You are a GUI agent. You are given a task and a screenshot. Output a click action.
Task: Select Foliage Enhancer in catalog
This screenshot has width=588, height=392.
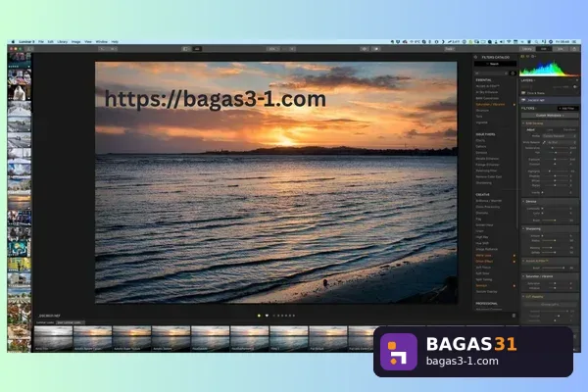pos(487,165)
